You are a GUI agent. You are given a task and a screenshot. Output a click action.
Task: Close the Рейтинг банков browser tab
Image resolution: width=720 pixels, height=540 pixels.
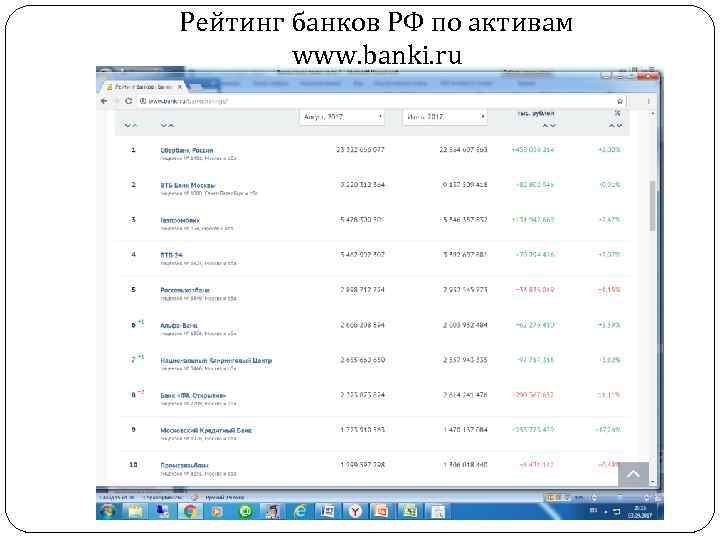pos(180,87)
